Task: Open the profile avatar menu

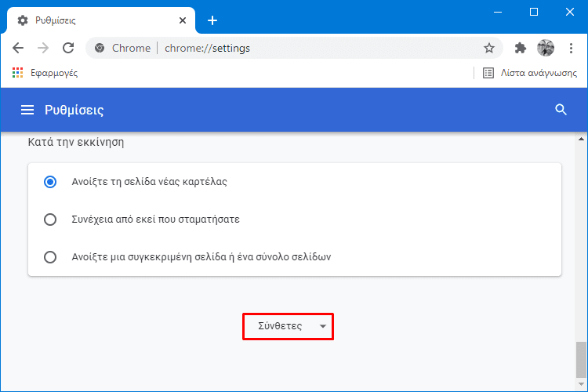Action: click(546, 48)
